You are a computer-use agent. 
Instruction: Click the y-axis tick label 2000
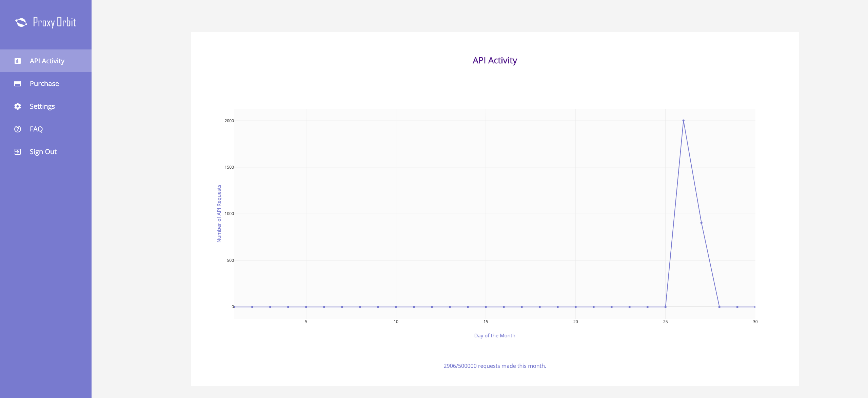tap(229, 121)
